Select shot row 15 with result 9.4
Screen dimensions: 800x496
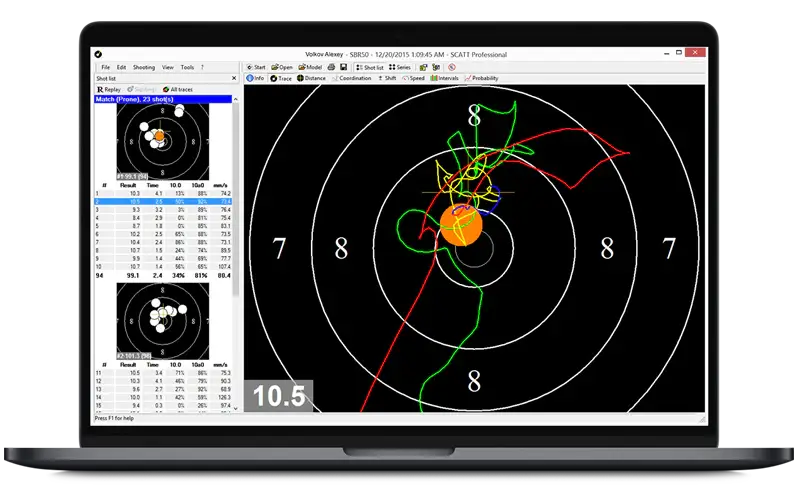pyautogui.click(x=163, y=406)
